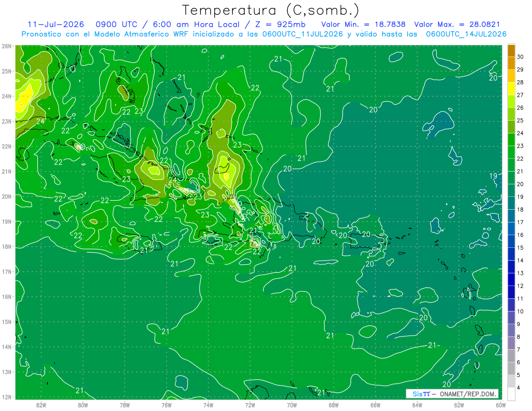532x411 pixels.
Task: Click the '12N' latitude axis label
Action: click(x=7, y=397)
